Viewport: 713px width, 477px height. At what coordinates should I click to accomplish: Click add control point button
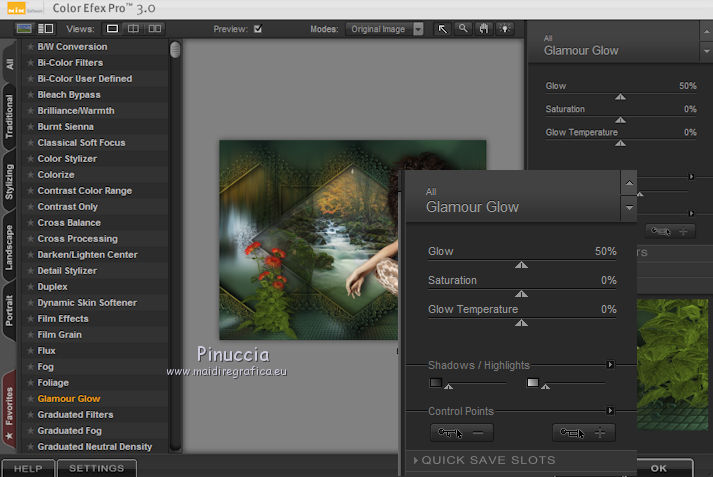[x=584, y=433]
